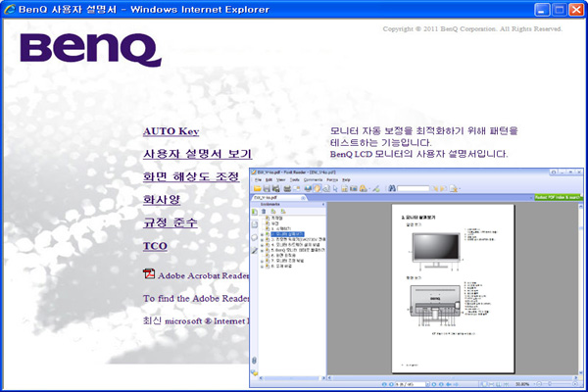Click the Foxit document horizontal scrollbar
The image size is (588, 392).
tap(453, 377)
